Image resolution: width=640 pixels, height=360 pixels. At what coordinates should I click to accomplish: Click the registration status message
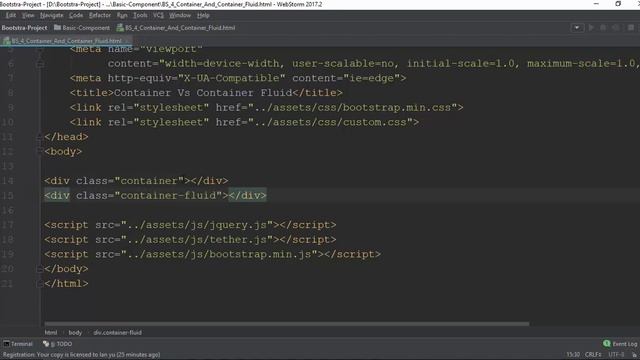pos(82,355)
